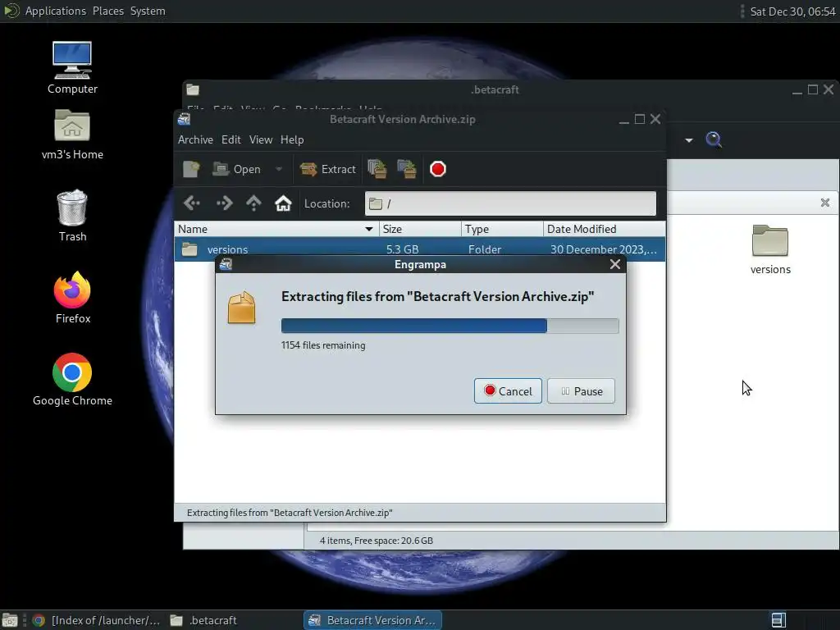Click the Open archive button
The image size is (840, 630).
[x=237, y=169]
